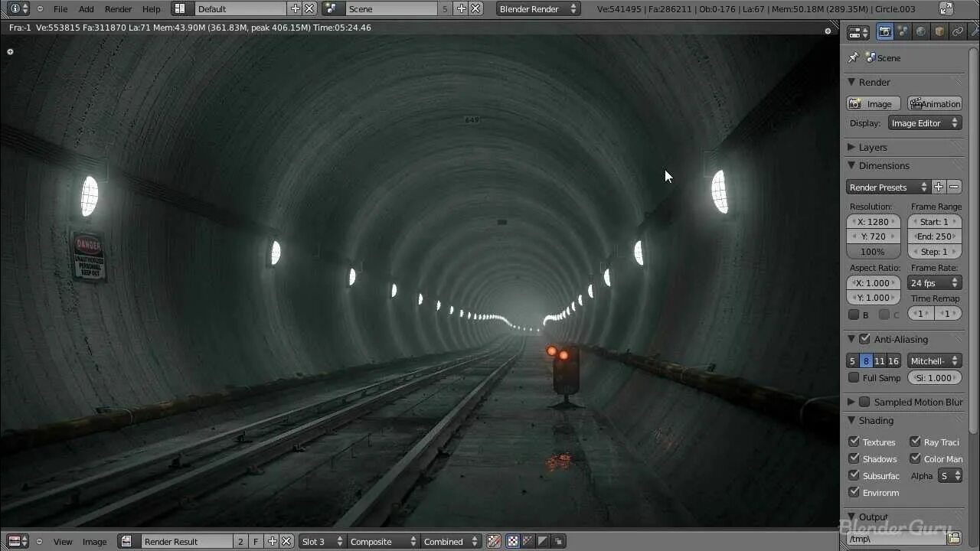Remove a render preset with minus button
The height and width of the screenshot is (551, 980).
pyautogui.click(x=954, y=187)
